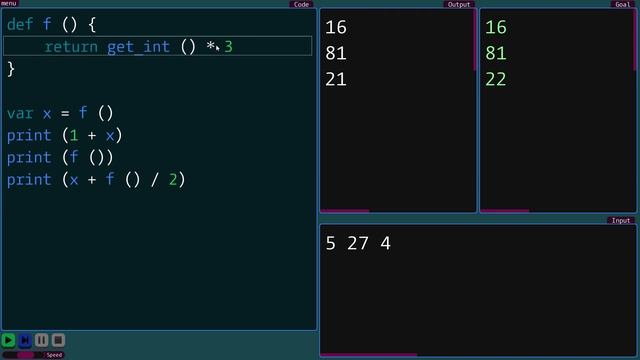The image size is (640, 360).
Task: Click value 21 in the Output panel
Action: point(336,80)
